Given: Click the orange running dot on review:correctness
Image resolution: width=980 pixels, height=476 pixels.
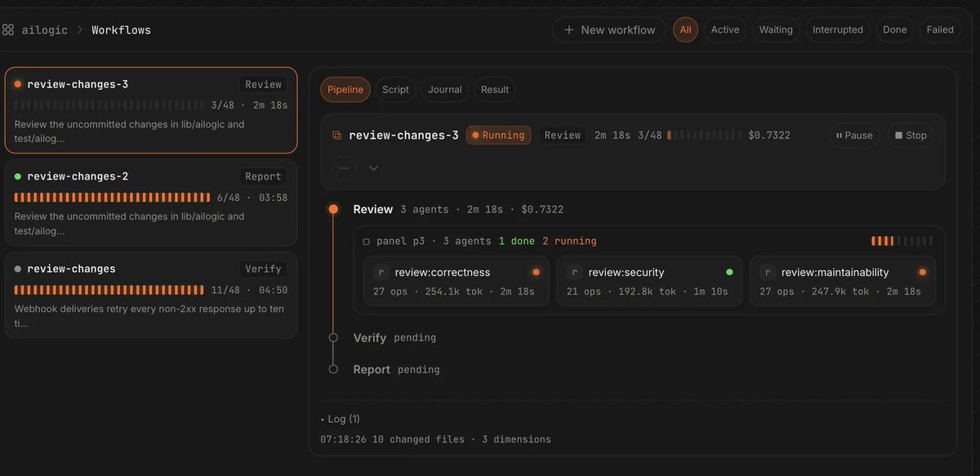Looking at the screenshot, I should (x=536, y=272).
